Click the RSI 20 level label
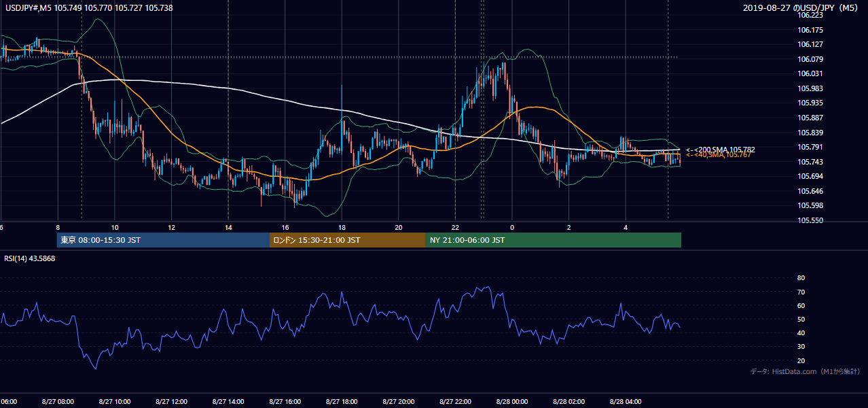868x408 pixels. 801,360
